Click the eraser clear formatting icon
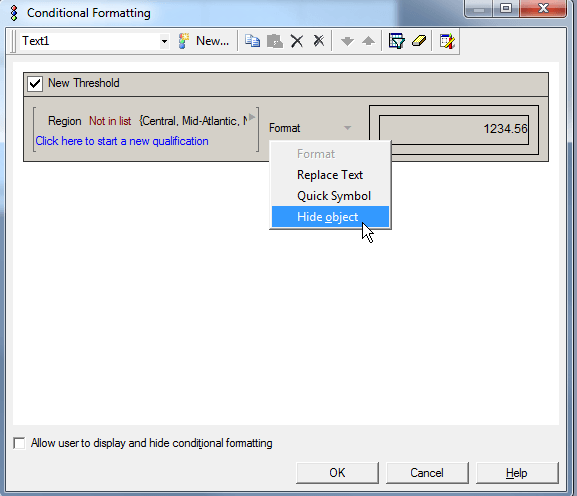Viewport: 577px width, 496px height. [x=419, y=41]
